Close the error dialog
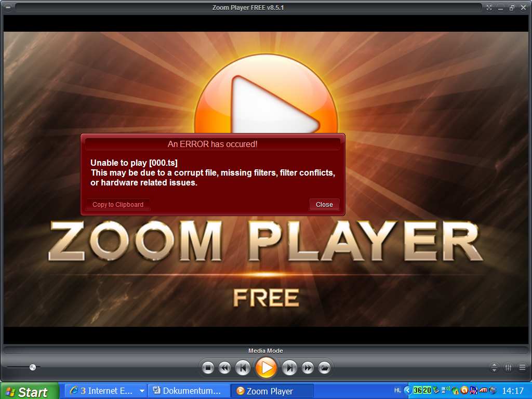This screenshot has height=399, width=532. pyautogui.click(x=324, y=205)
